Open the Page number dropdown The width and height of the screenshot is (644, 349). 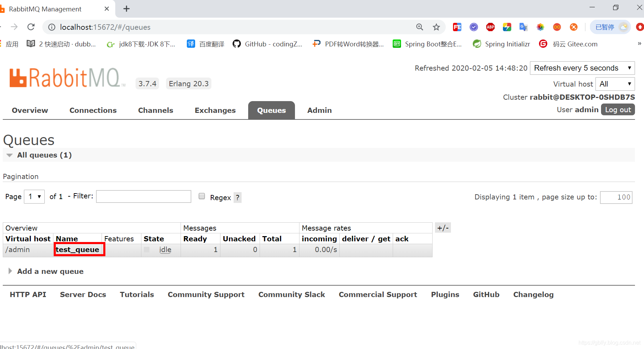(34, 197)
